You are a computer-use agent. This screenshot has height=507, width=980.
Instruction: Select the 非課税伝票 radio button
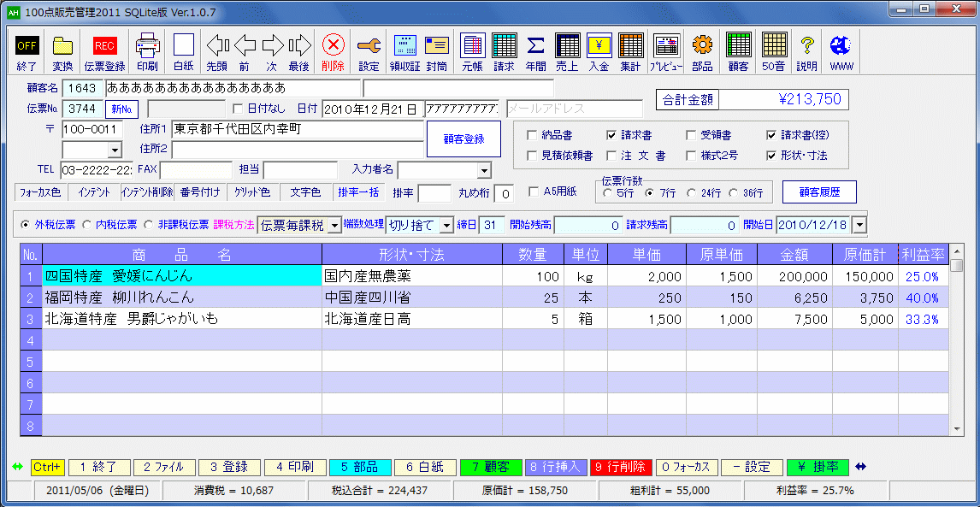[148, 225]
